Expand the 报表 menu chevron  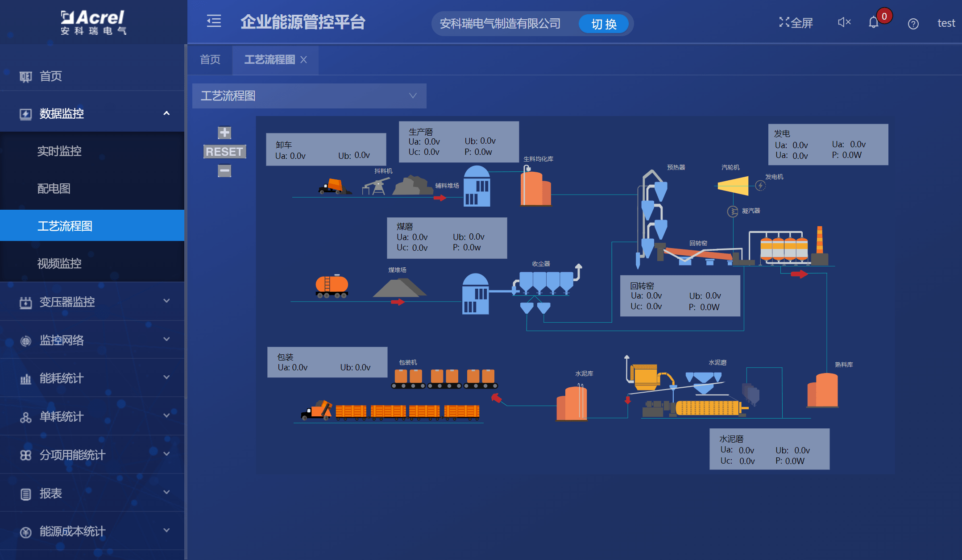[x=166, y=493]
